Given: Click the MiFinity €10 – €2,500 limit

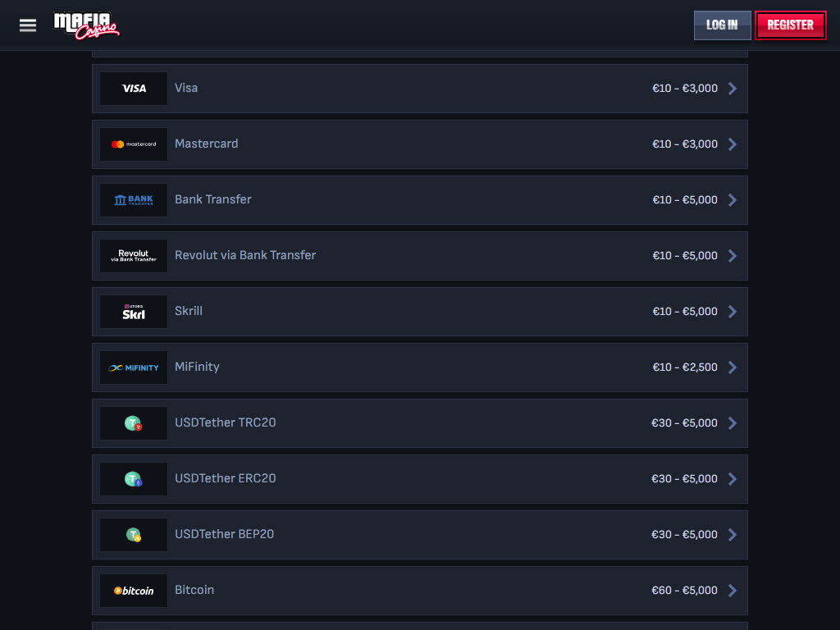Looking at the screenshot, I should 685,367.
